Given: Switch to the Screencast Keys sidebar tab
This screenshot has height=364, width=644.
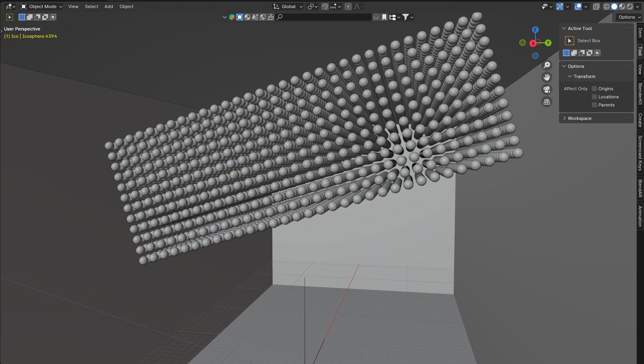Looking at the screenshot, I should pos(640,153).
